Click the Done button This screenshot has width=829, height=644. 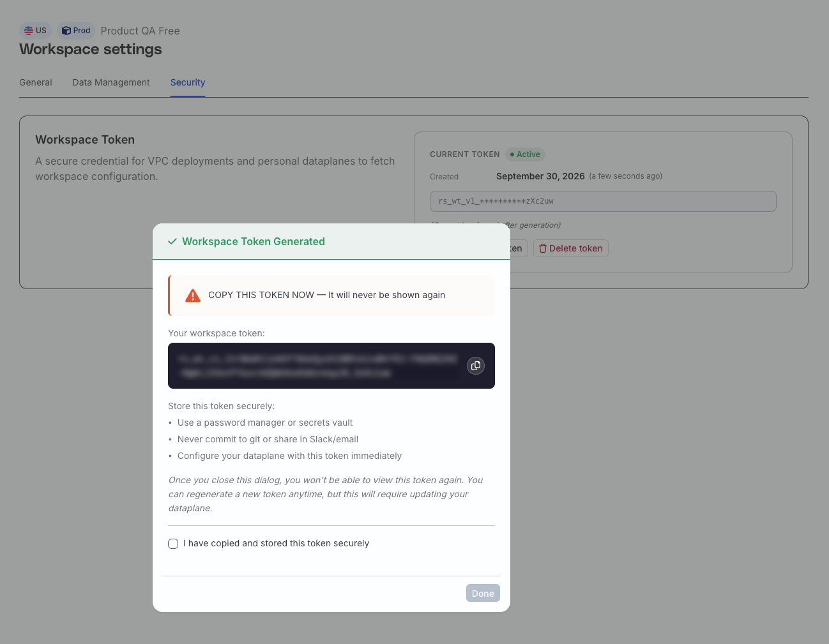(x=483, y=593)
